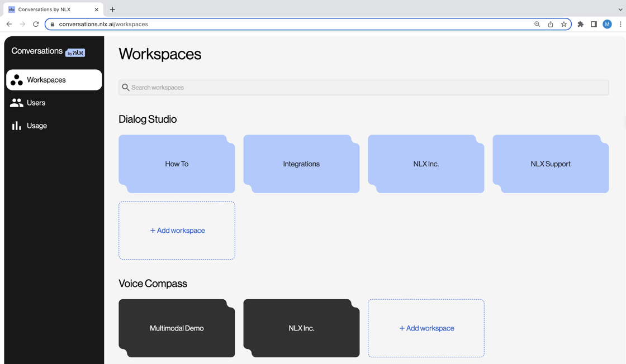Click the magnifier icon in the search workspaces bar

(x=125, y=87)
